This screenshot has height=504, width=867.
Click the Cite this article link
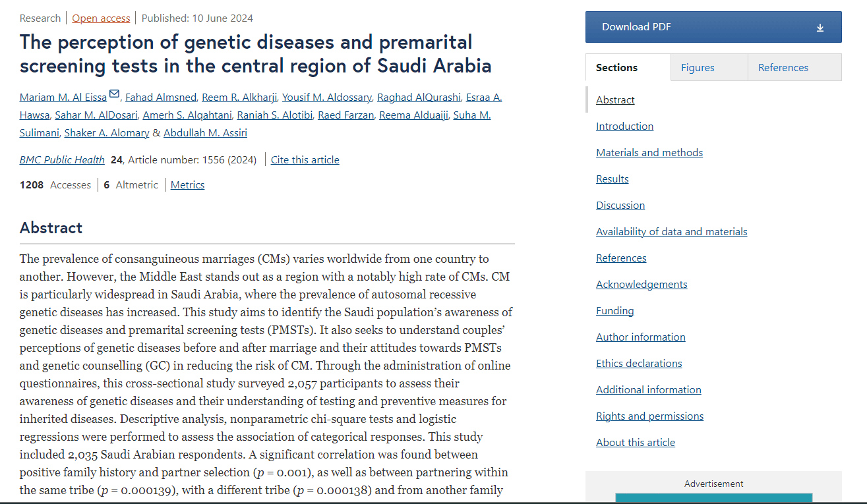(x=305, y=160)
